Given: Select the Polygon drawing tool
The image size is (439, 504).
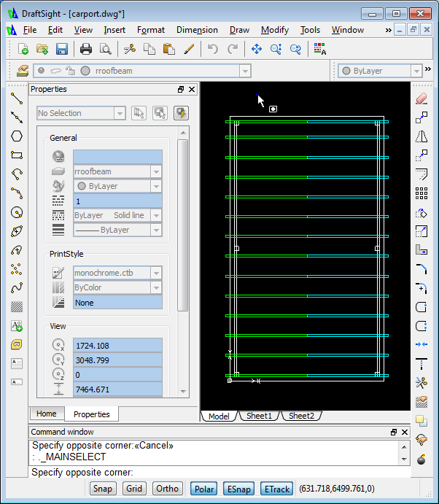Looking at the screenshot, I should [x=17, y=136].
